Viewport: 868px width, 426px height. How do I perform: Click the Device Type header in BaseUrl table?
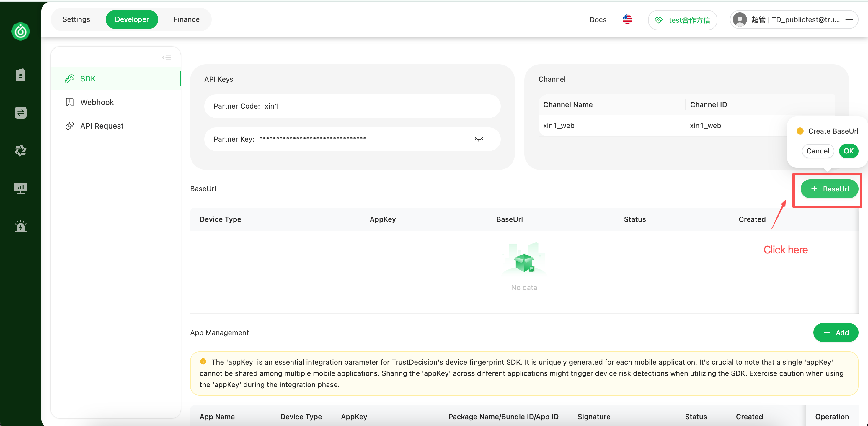[220, 219]
